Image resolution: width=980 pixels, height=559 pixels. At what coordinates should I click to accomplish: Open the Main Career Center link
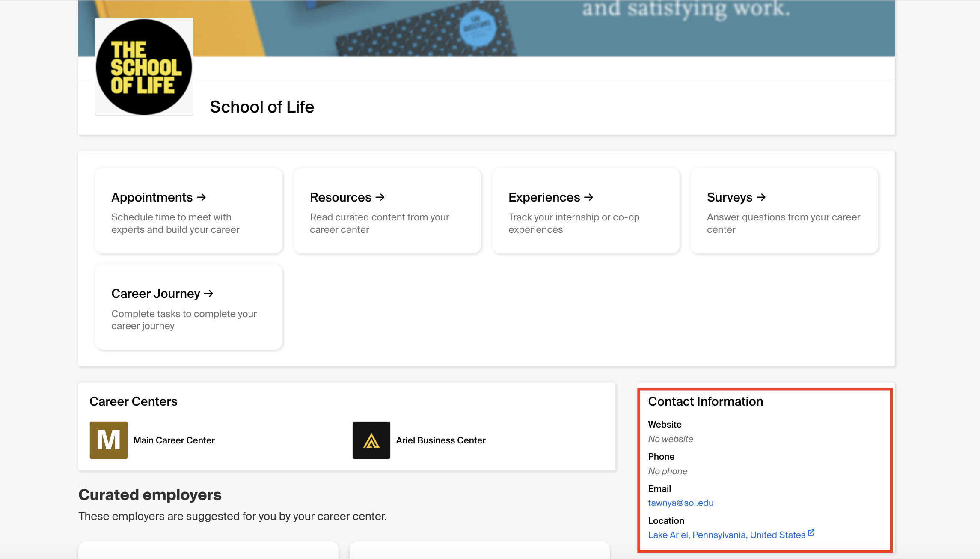click(x=174, y=440)
